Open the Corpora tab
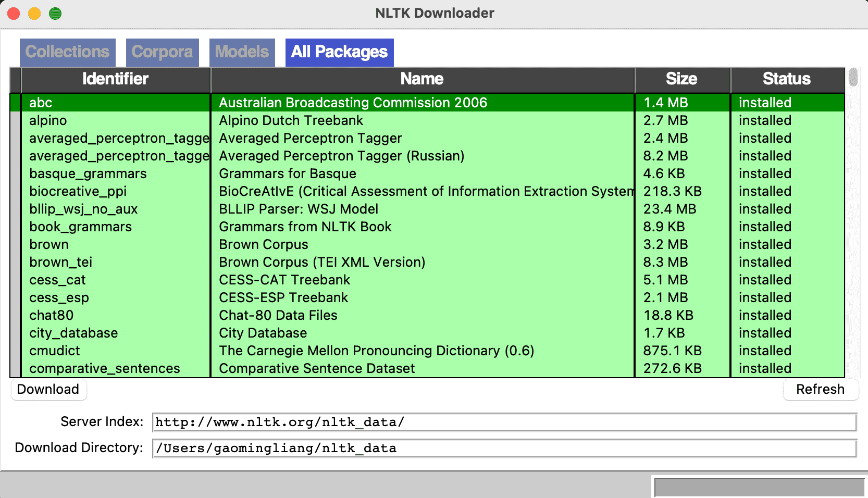Screen dimensions: 868x498 coord(162,52)
